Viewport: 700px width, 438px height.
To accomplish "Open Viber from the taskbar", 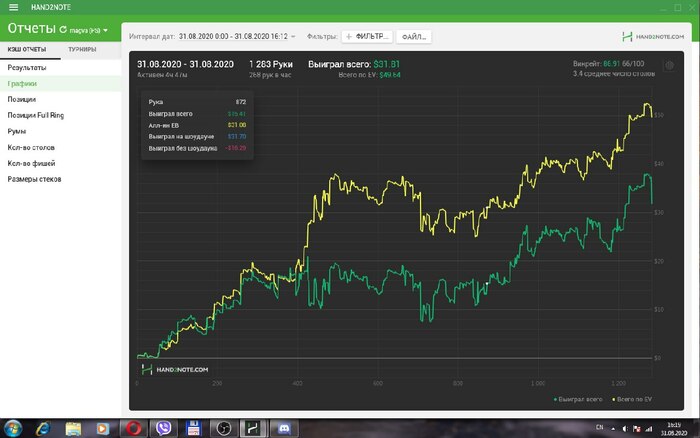I will tap(163, 429).
